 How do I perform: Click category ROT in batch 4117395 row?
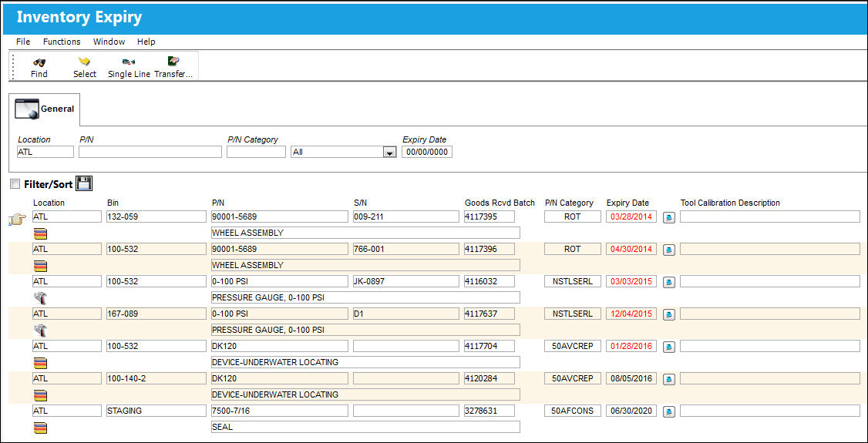coord(573,216)
